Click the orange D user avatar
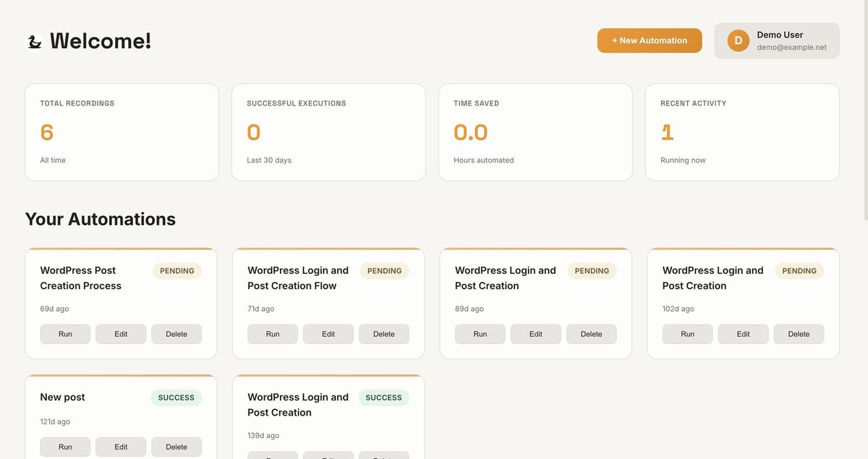This screenshot has width=868, height=459. pos(739,40)
